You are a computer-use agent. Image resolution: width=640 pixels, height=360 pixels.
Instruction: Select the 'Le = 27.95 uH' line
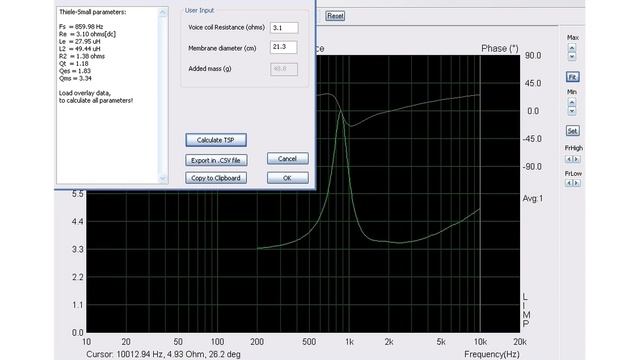[79, 41]
